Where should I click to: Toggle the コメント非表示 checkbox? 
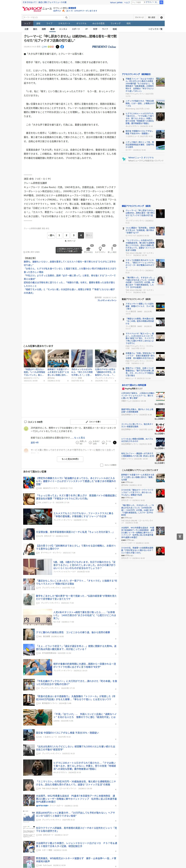(102, 465)
